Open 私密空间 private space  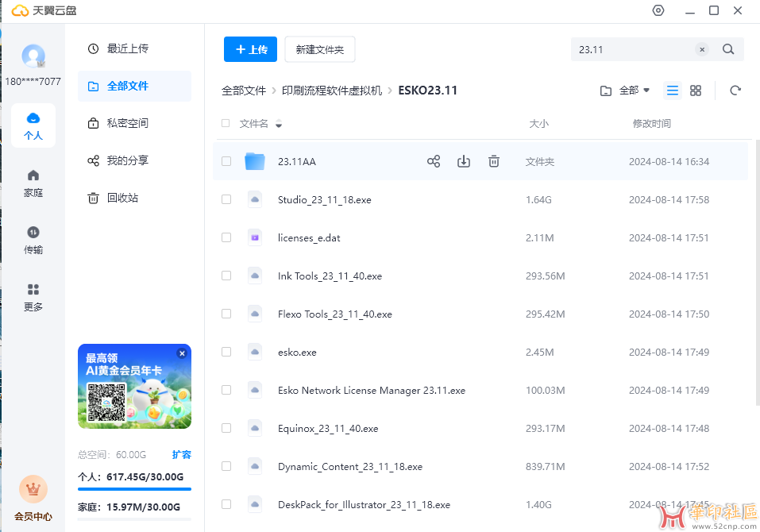(x=118, y=123)
